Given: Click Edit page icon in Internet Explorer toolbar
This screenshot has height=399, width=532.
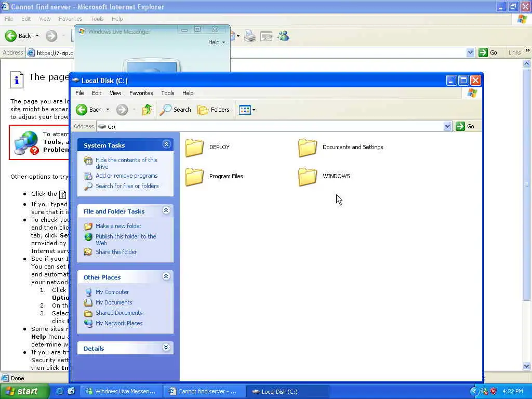Looking at the screenshot, I should coord(267,36).
